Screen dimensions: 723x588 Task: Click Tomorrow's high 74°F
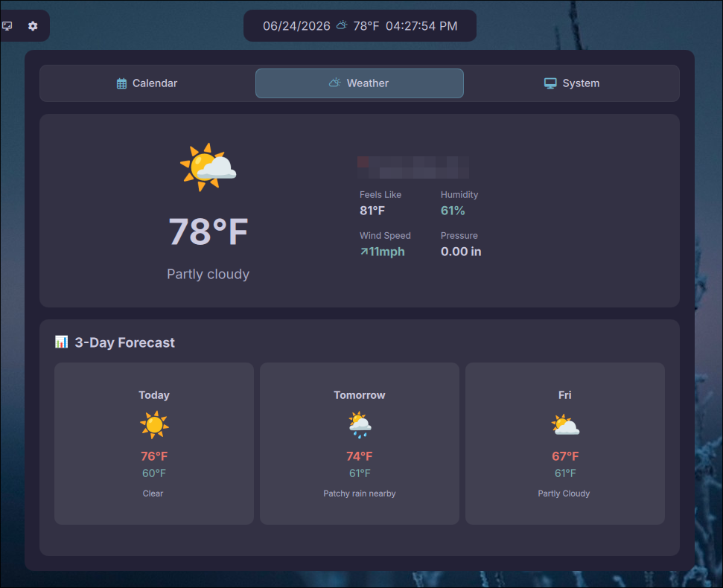tap(360, 456)
